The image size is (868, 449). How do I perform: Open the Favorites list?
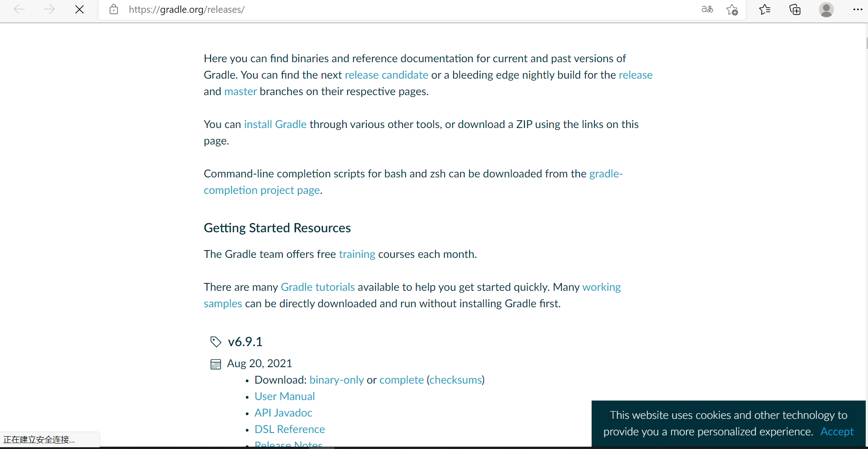pyautogui.click(x=765, y=9)
